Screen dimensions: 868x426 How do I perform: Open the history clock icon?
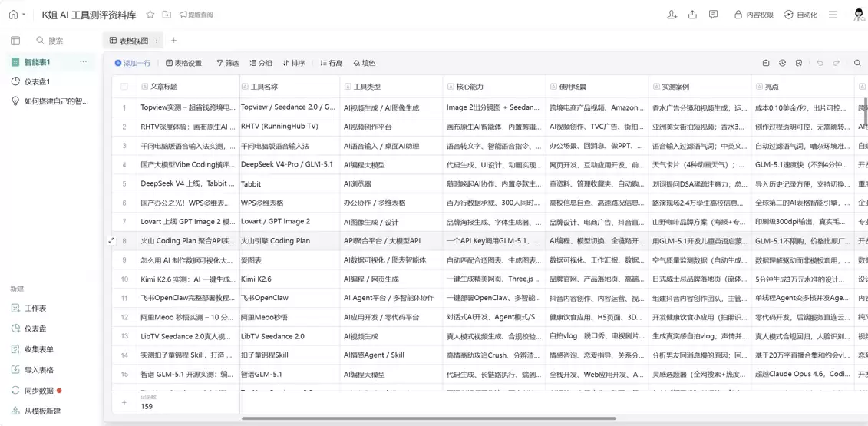(x=782, y=63)
